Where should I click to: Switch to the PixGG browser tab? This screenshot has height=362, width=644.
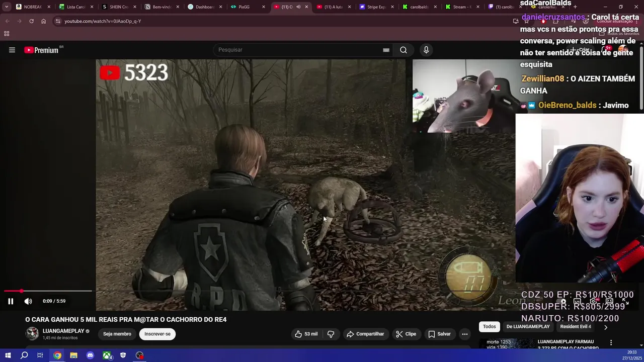tap(248, 7)
